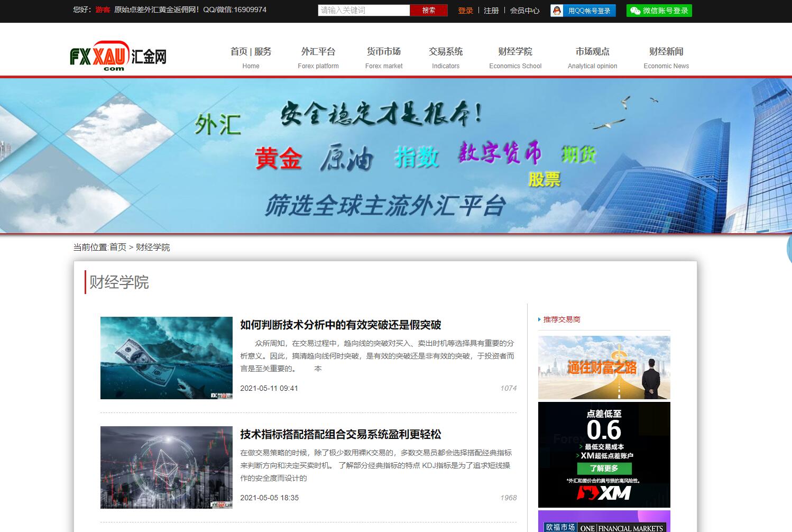This screenshot has width=792, height=532.
Task: Select the 外汇平台 Forex platform menu
Action: pyautogui.click(x=318, y=57)
